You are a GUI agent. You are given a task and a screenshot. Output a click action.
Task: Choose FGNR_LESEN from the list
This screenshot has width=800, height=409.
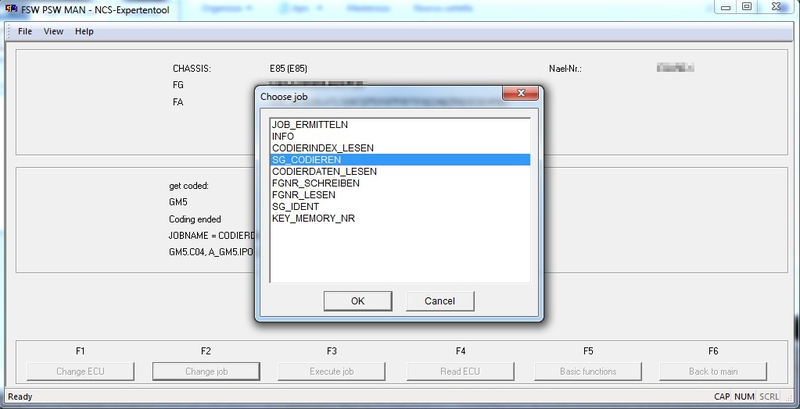coord(303,195)
